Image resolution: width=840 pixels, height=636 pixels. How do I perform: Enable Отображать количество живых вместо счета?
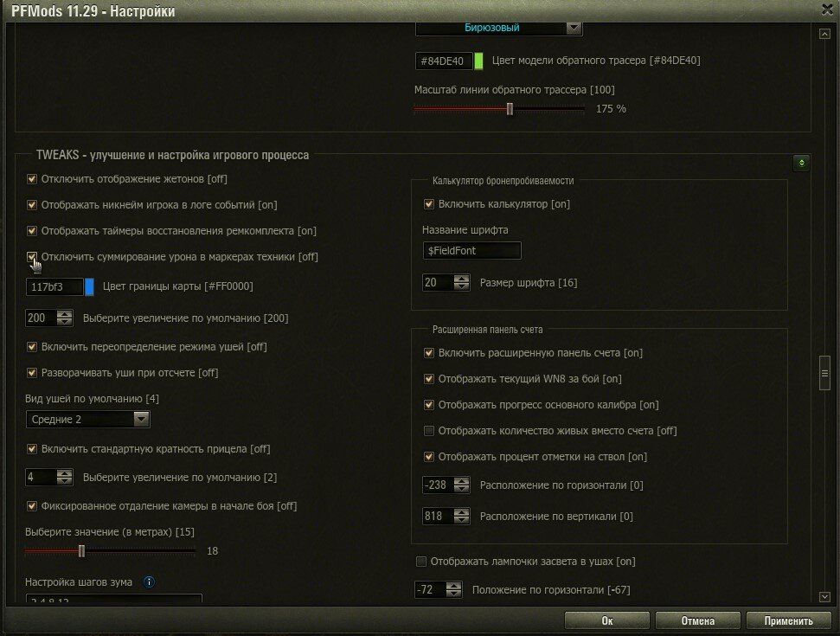pyautogui.click(x=429, y=431)
